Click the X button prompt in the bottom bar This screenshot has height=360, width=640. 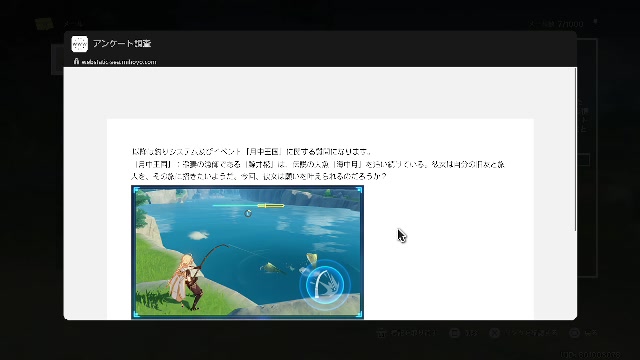point(494,333)
